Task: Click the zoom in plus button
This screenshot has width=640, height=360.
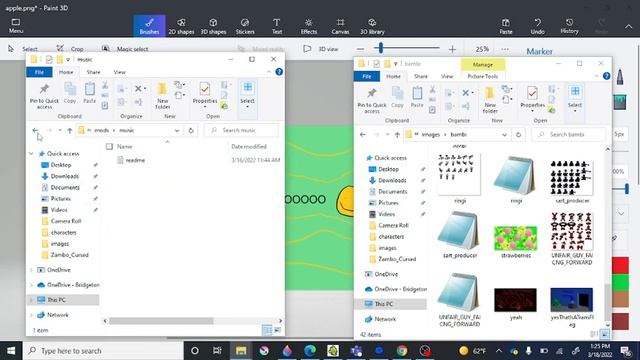Action: (x=452, y=49)
